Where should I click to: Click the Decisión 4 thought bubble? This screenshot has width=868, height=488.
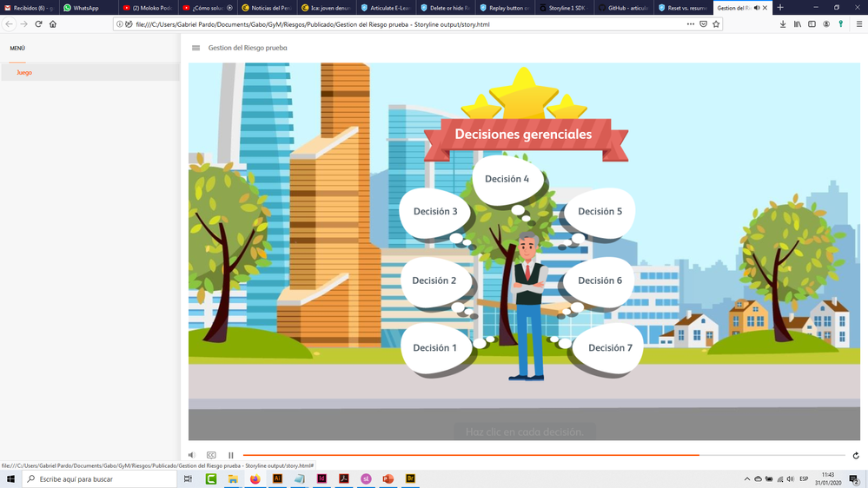507,179
